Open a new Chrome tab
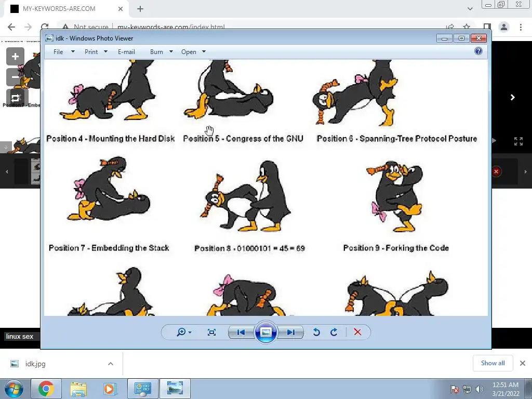 coord(140,9)
